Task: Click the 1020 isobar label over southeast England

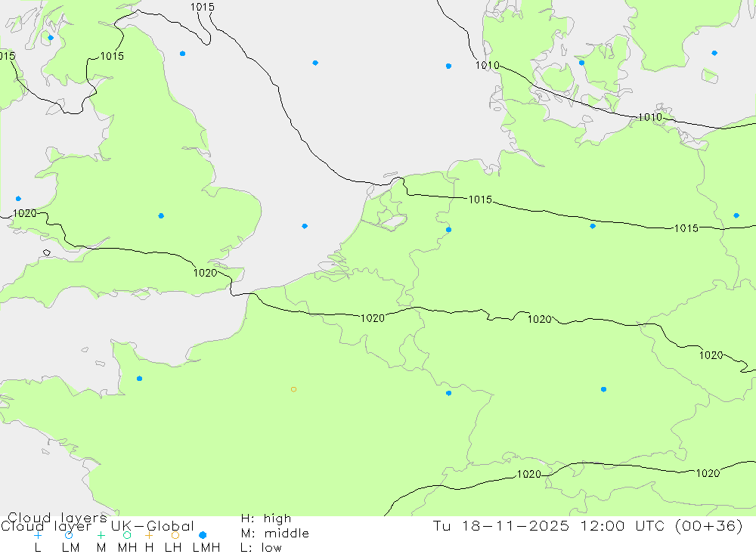Action: pos(206,273)
